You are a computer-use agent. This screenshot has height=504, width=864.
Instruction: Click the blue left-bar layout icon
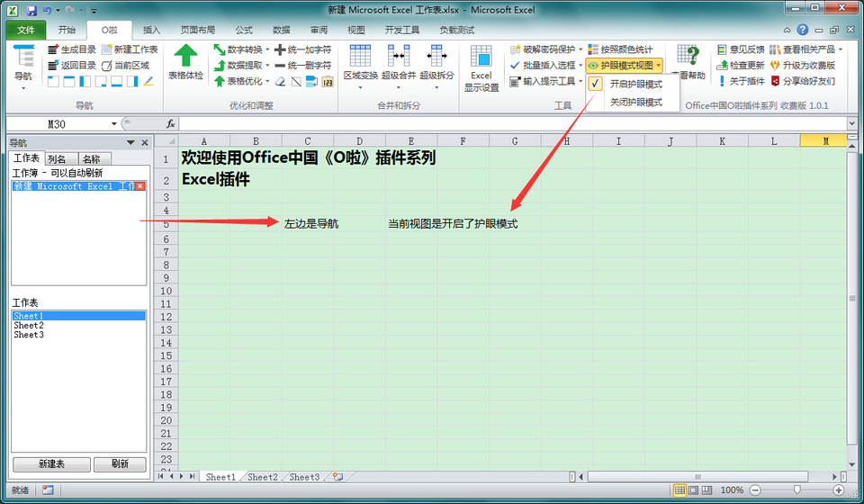coord(85,82)
